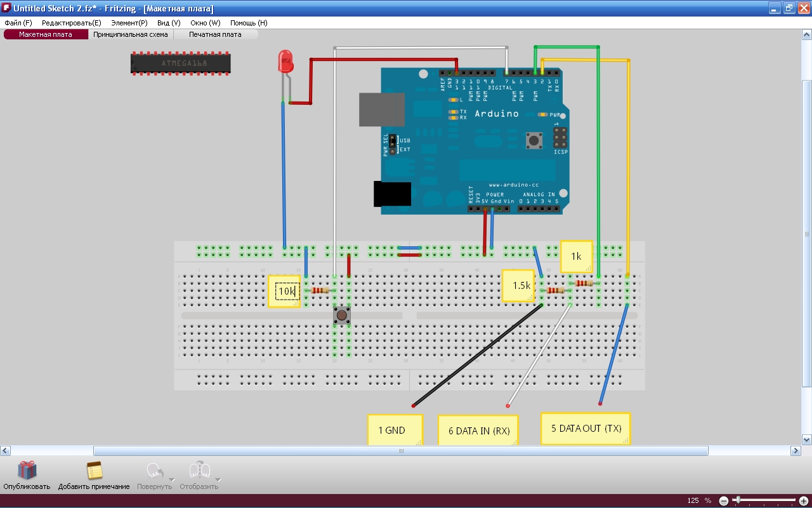Click the zoom in plus icon
Viewport: 812px width, 508px height.
pyautogui.click(x=803, y=500)
